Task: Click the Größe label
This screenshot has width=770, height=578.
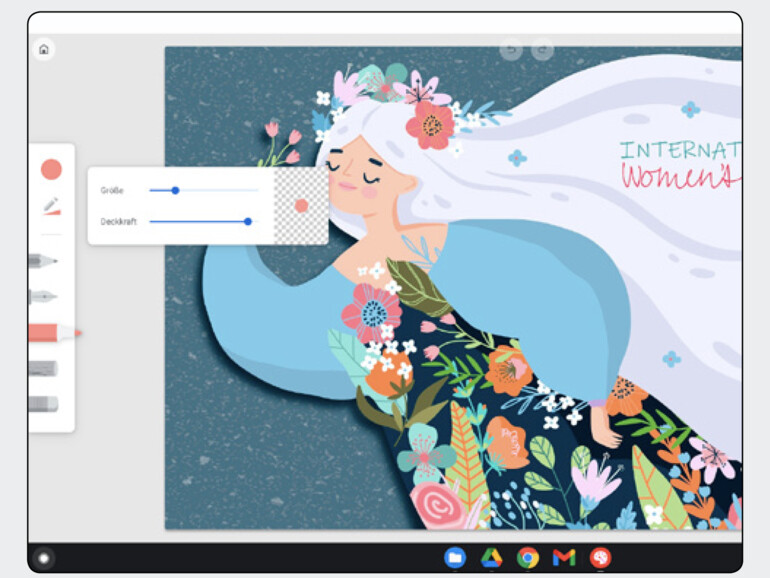Action: (x=111, y=191)
